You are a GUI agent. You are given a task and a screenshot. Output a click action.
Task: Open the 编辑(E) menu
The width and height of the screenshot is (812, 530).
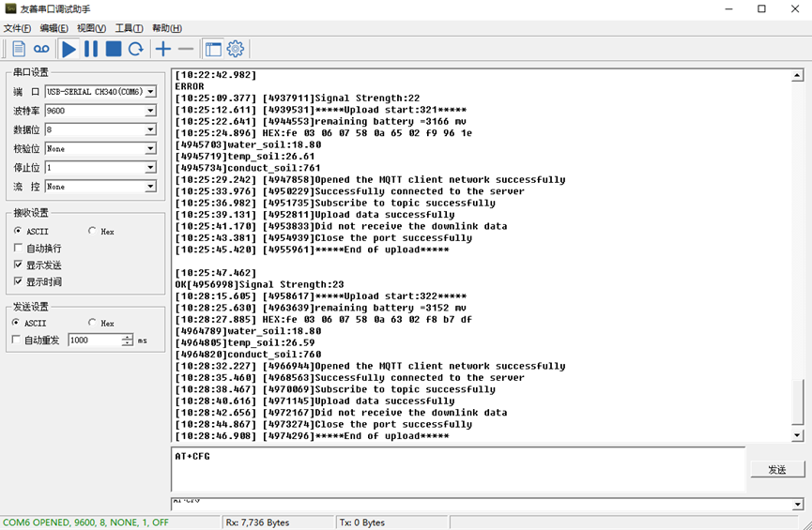54,28
